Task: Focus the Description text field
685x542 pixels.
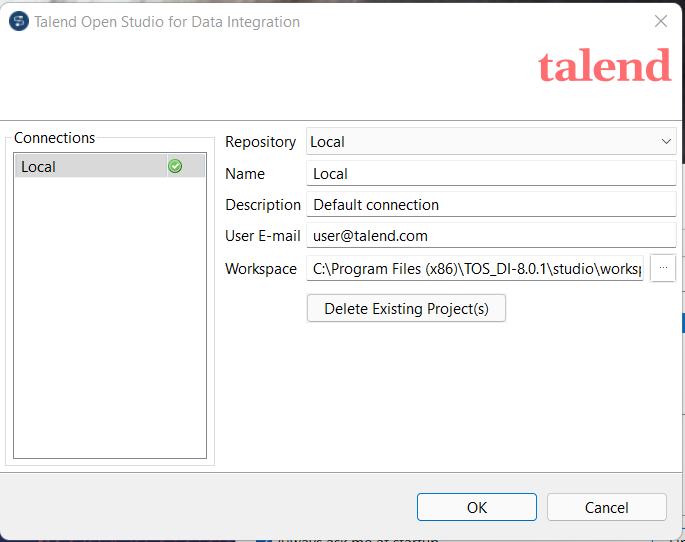Action: [491, 204]
